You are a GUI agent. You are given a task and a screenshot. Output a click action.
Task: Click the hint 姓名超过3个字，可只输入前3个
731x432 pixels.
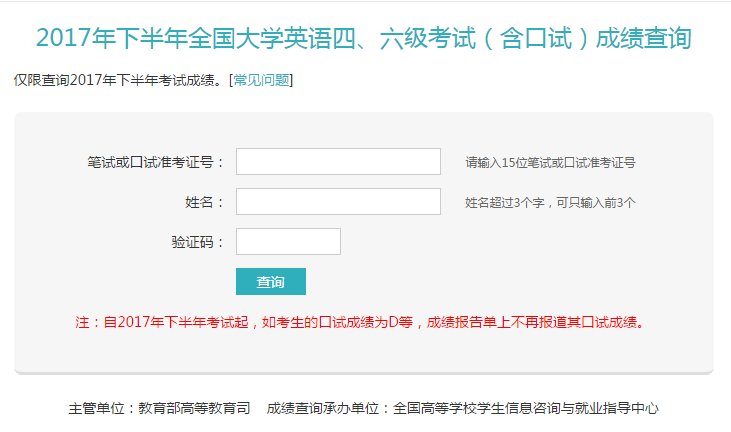[551, 202]
